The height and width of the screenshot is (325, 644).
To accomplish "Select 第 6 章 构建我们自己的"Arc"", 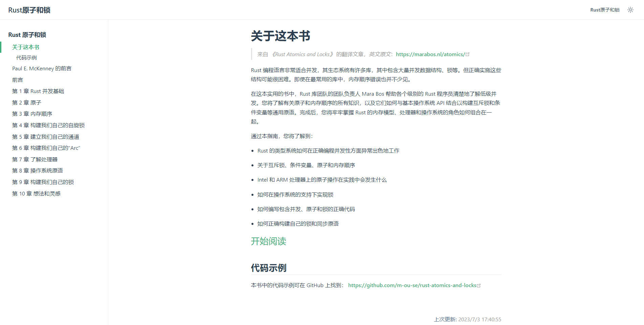I will (x=46, y=148).
